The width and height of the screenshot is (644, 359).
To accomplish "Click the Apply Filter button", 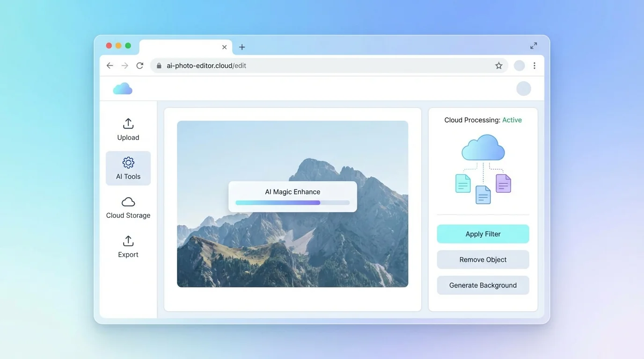I will coord(483,234).
